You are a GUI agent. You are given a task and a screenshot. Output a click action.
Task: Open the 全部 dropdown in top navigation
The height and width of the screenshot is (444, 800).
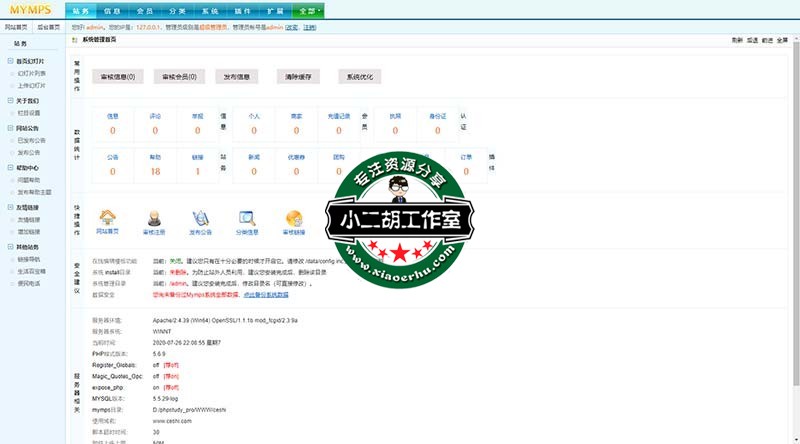310,10
